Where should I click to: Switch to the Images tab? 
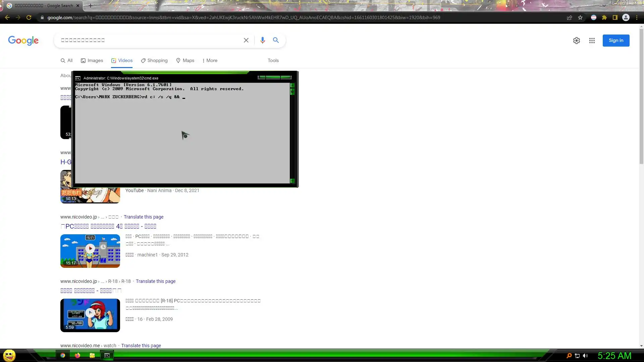[92, 60]
